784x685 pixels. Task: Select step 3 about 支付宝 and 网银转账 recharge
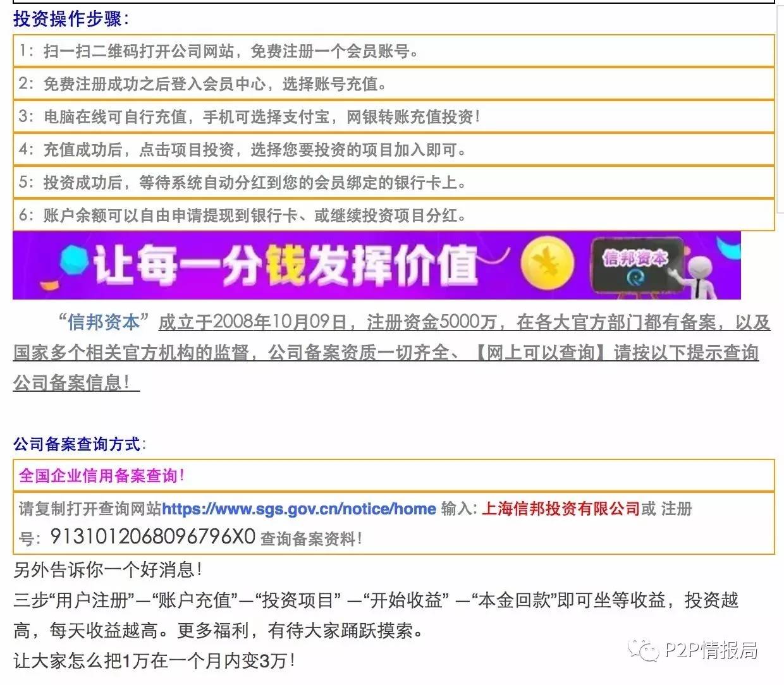[393, 116]
